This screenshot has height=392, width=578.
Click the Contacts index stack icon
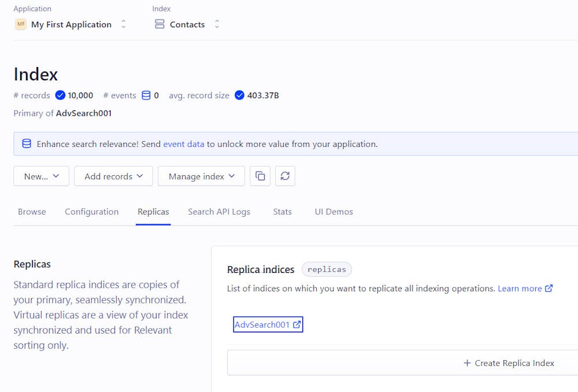coord(160,24)
